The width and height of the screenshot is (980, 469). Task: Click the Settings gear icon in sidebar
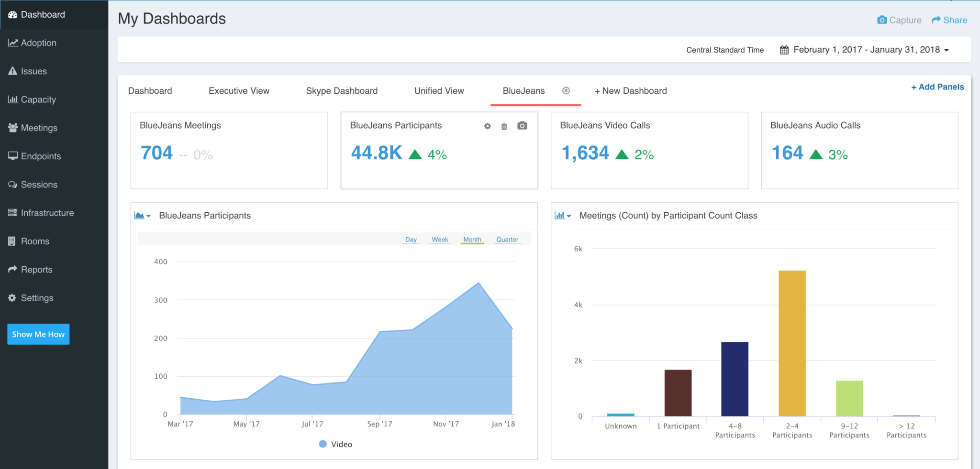12,298
